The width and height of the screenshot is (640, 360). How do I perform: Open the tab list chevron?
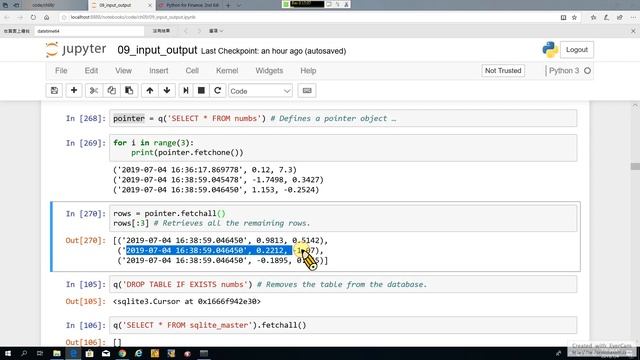[239, 5]
